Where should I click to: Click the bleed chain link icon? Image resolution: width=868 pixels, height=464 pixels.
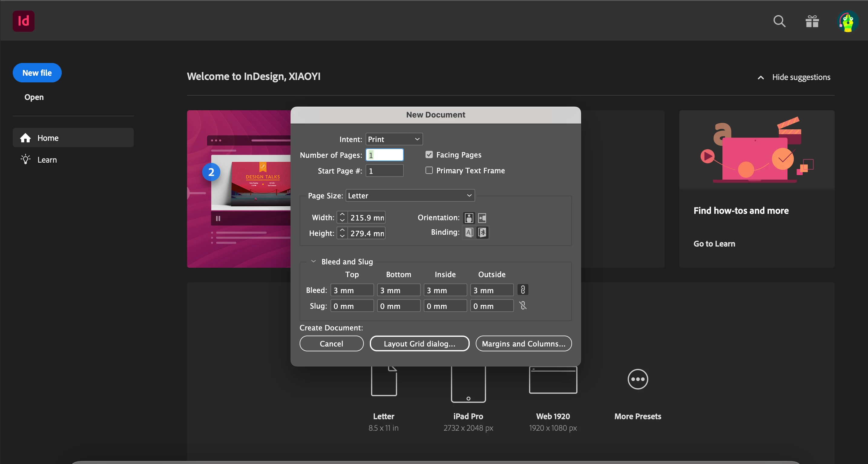pos(523,290)
